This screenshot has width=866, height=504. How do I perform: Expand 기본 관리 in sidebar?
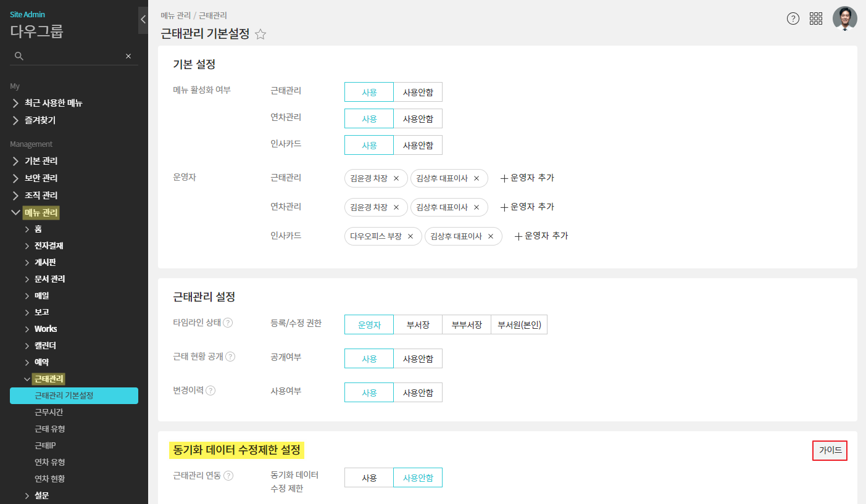point(41,161)
